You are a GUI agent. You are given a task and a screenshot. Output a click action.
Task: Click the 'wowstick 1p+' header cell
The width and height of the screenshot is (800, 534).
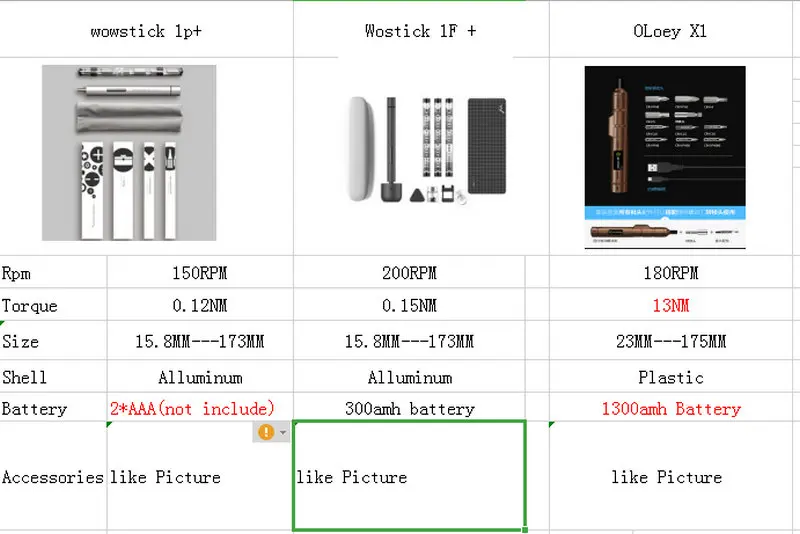click(146, 31)
